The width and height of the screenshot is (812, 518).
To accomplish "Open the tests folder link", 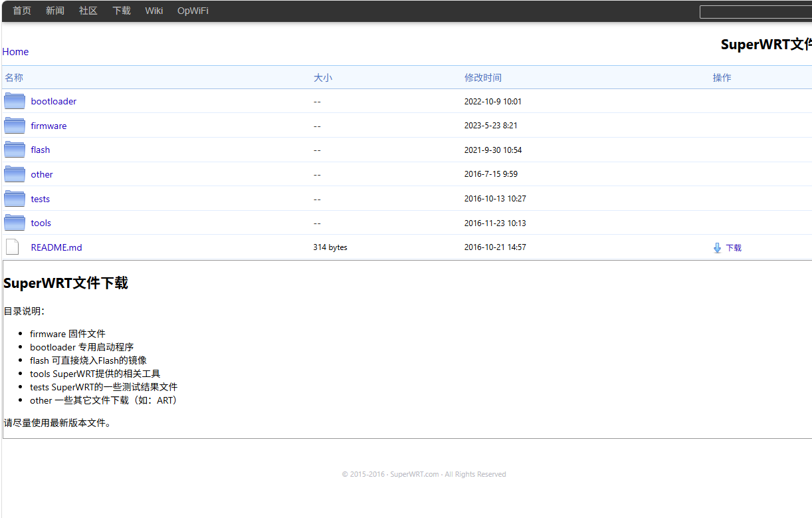I will pyautogui.click(x=41, y=199).
